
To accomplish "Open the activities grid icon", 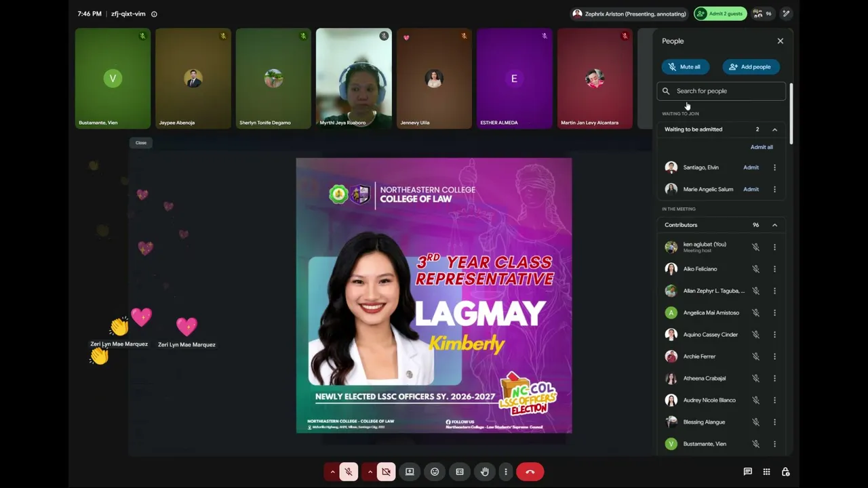I will tap(766, 472).
